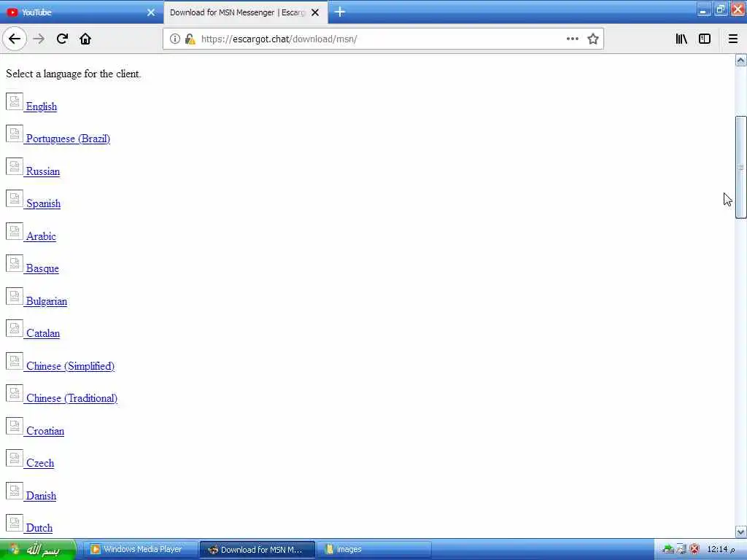Select the Russian language link

pyautogui.click(x=43, y=171)
